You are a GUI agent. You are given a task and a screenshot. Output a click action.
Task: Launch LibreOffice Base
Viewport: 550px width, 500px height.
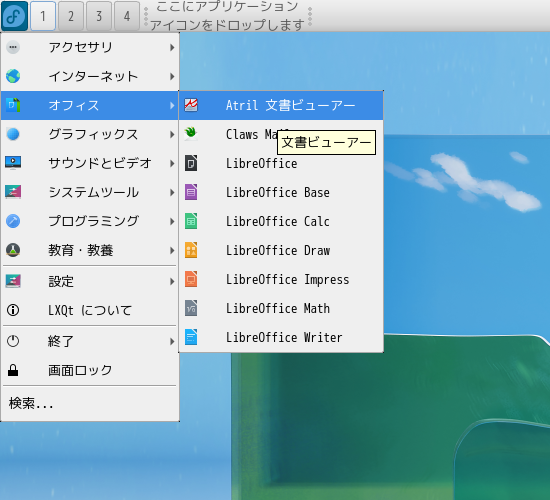(x=281, y=192)
